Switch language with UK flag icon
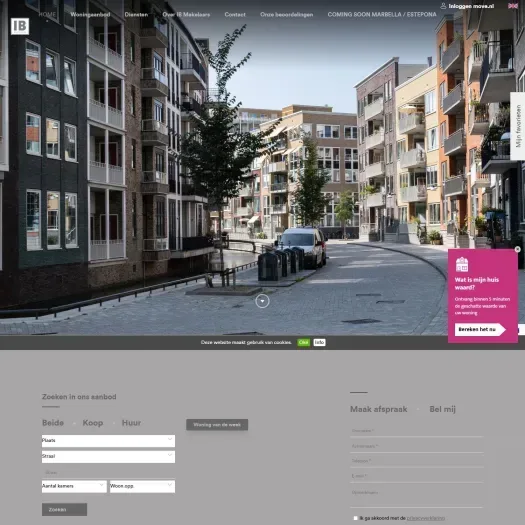Viewport: 525px width, 525px height. [513, 6]
